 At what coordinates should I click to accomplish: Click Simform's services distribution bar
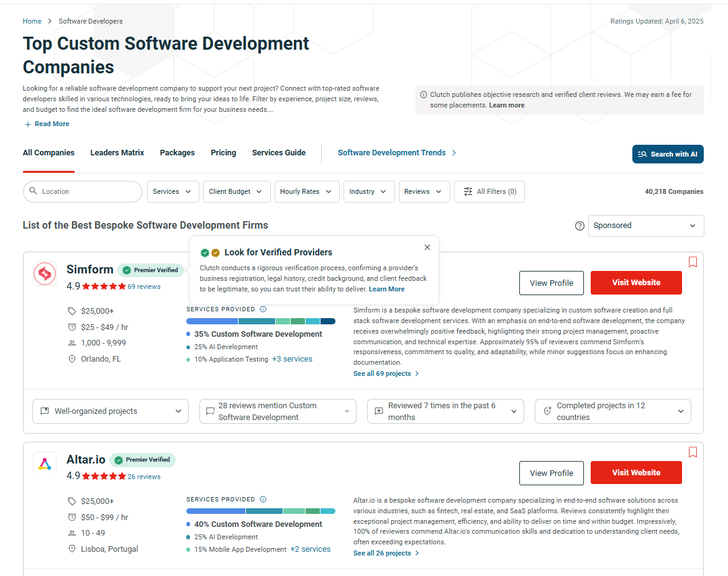(260, 321)
